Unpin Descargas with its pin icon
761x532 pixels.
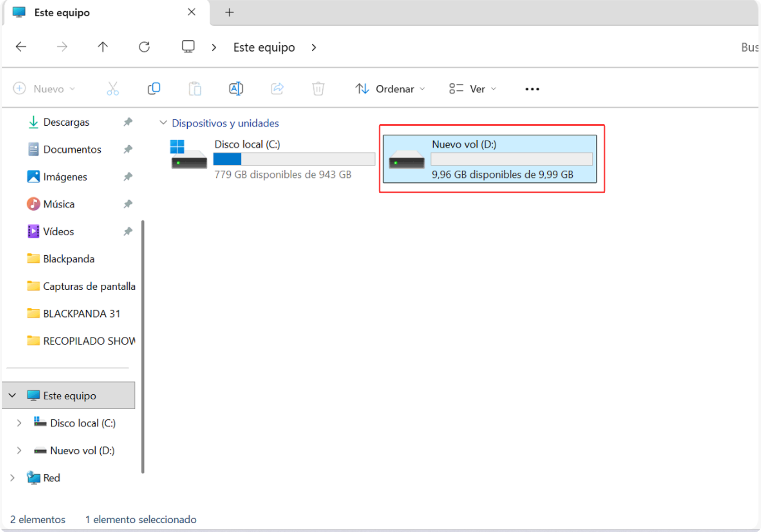point(127,122)
